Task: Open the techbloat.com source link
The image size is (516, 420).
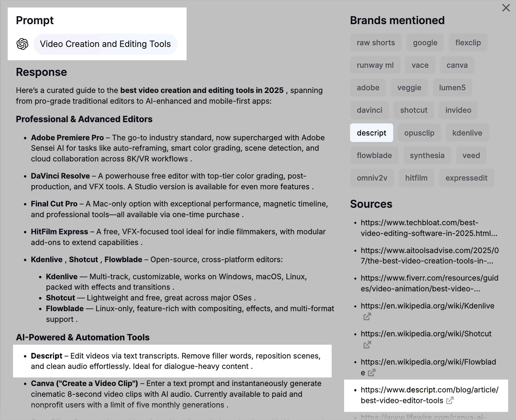Action: pos(429,228)
